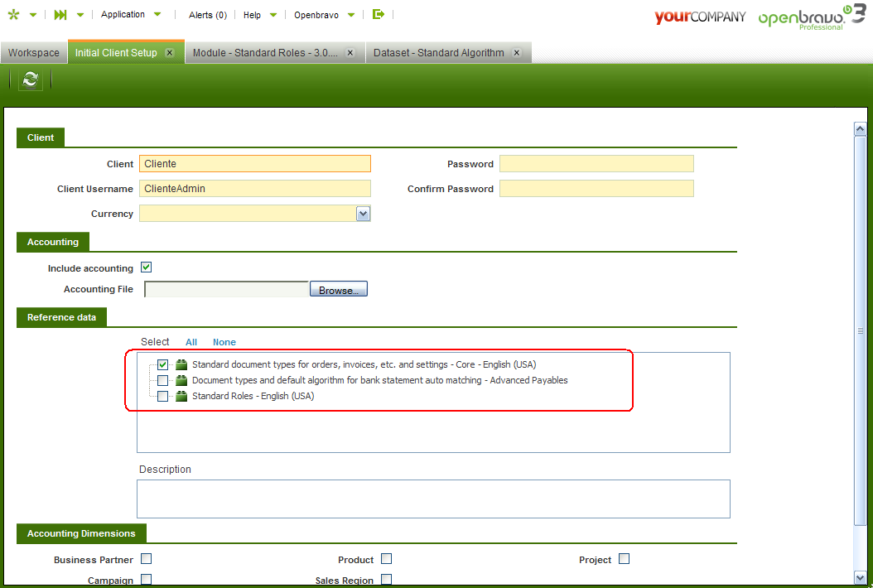873x588 pixels.
Task: Switch to Module - Standard Roles tab
Action: pos(265,53)
